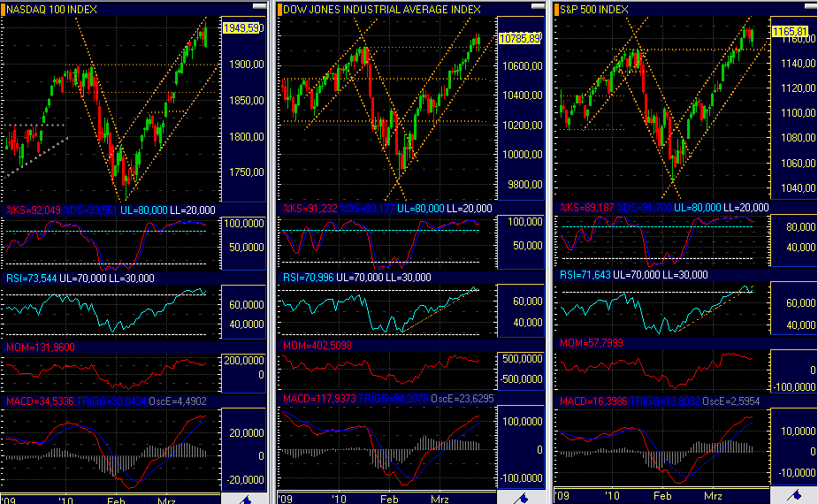This screenshot has height=504, width=818.
Task: Click the NASDAQ last price label 1949,59
Action: coord(243,27)
